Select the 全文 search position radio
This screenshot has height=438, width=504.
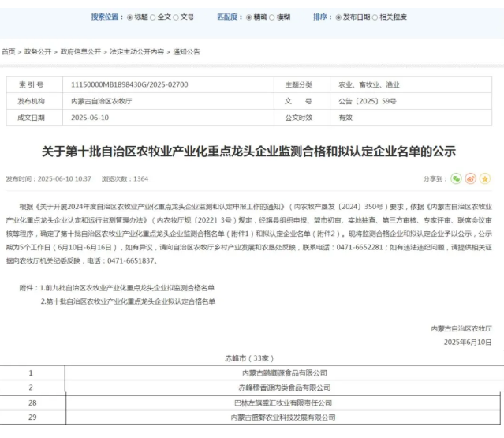(153, 17)
